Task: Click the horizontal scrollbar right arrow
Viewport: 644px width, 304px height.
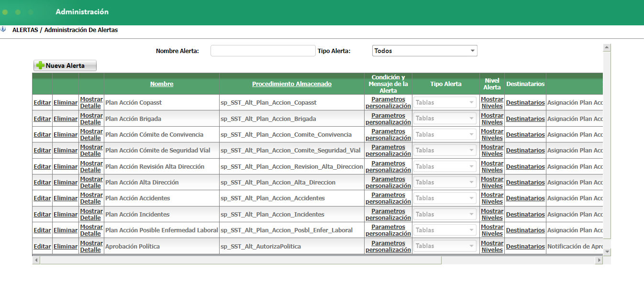Action: (599, 260)
